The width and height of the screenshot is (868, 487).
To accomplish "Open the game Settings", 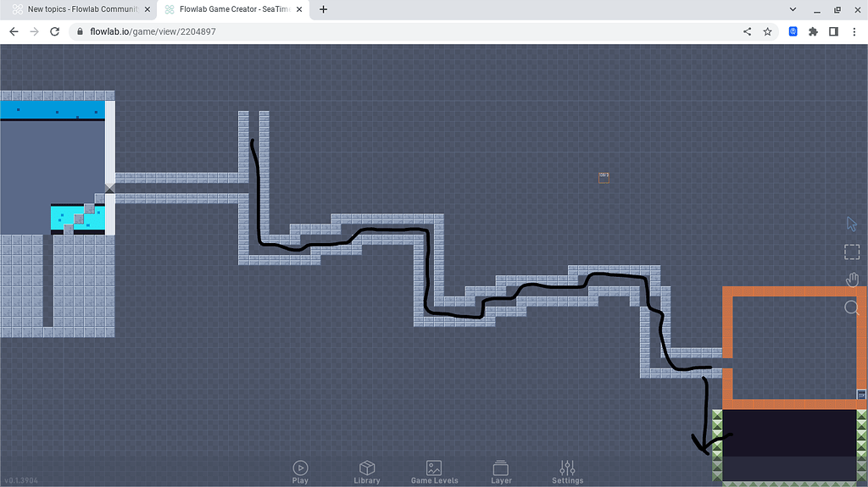I will click(x=567, y=472).
